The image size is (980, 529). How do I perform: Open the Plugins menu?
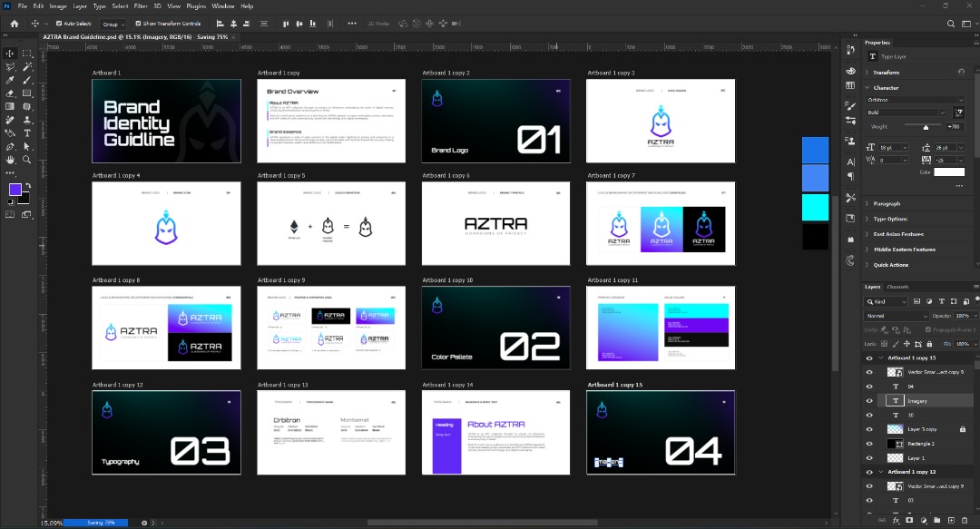(196, 6)
